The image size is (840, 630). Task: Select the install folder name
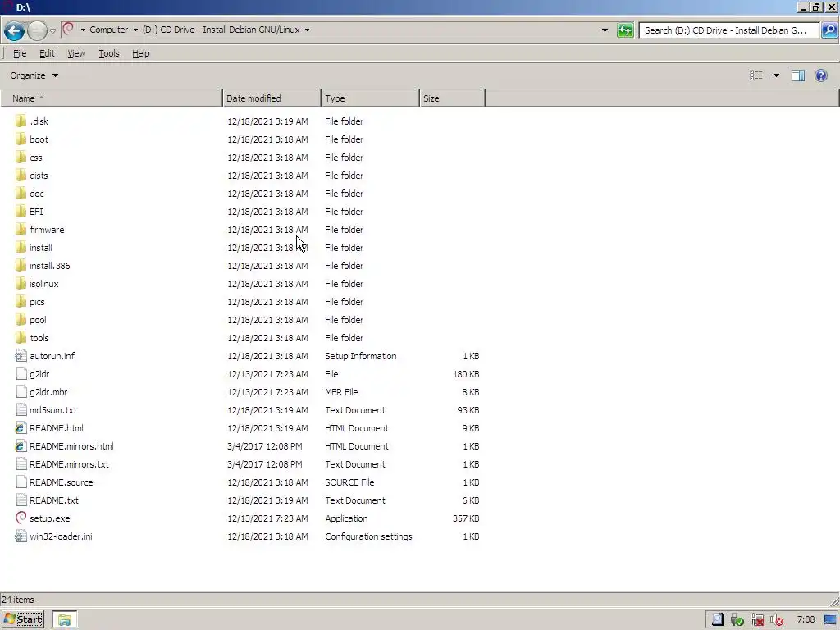coord(41,248)
